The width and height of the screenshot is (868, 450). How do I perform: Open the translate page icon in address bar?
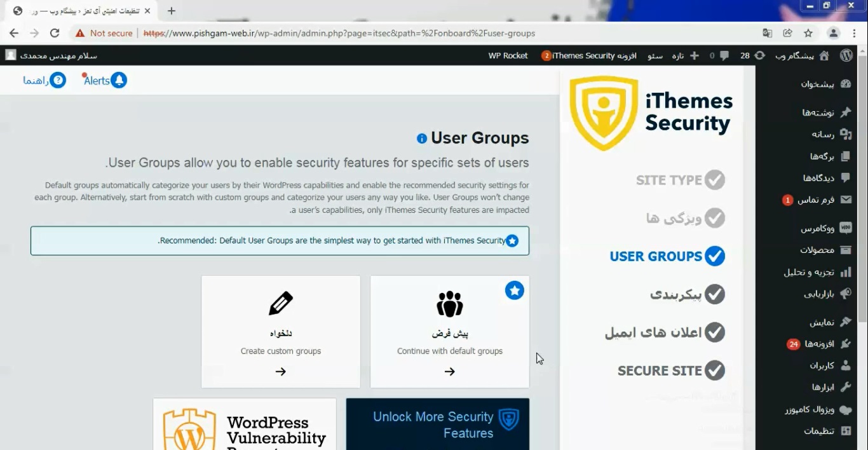(x=768, y=33)
